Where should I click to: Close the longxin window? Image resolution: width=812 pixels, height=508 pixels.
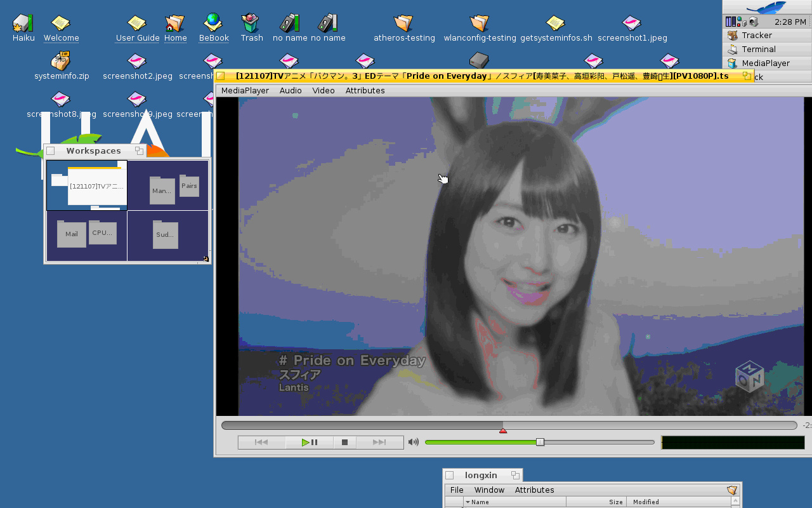pyautogui.click(x=450, y=476)
